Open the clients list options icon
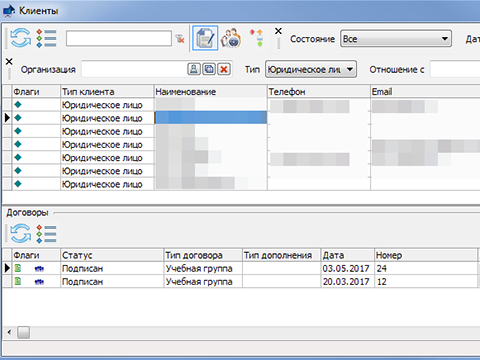The height and width of the screenshot is (360, 480). tap(46, 38)
